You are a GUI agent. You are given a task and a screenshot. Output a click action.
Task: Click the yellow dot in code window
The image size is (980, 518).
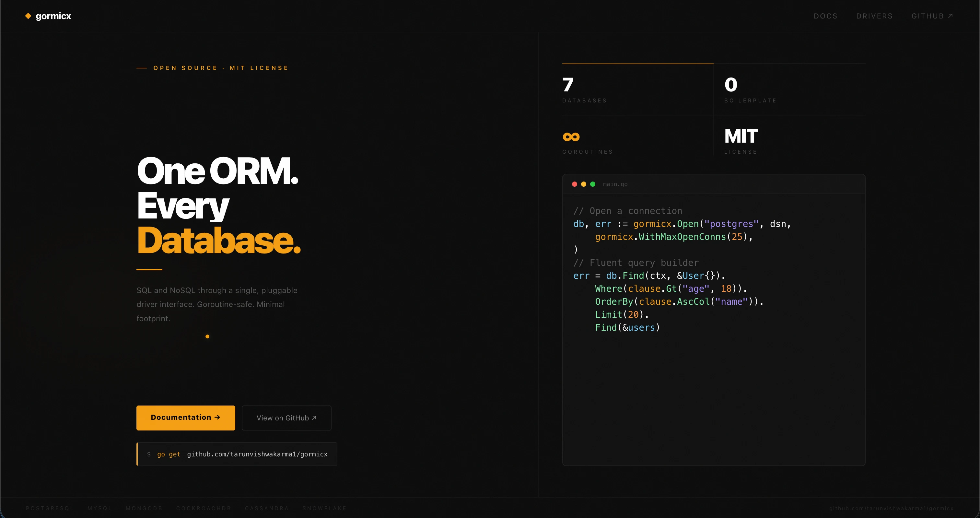click(x=584, y=184)
